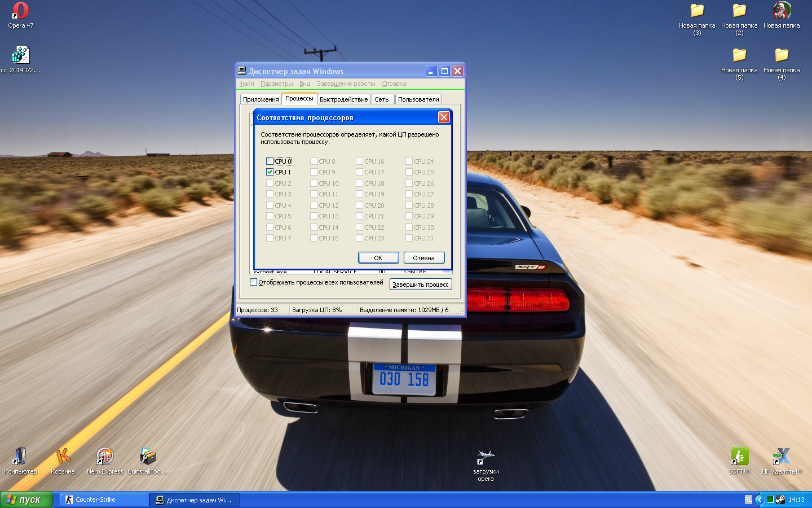This screenshot has width=812, height=508.
Task: Select the Новая папка (5) folder
Action: (x=739, y=64)
